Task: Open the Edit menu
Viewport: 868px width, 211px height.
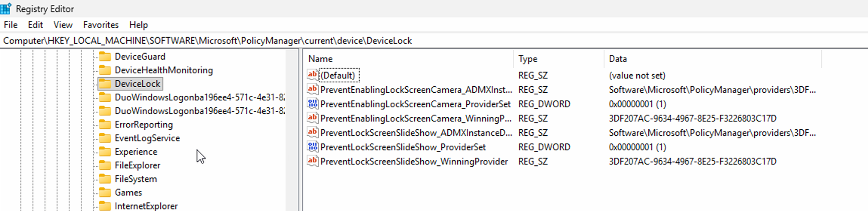Action: coord(35,25)
